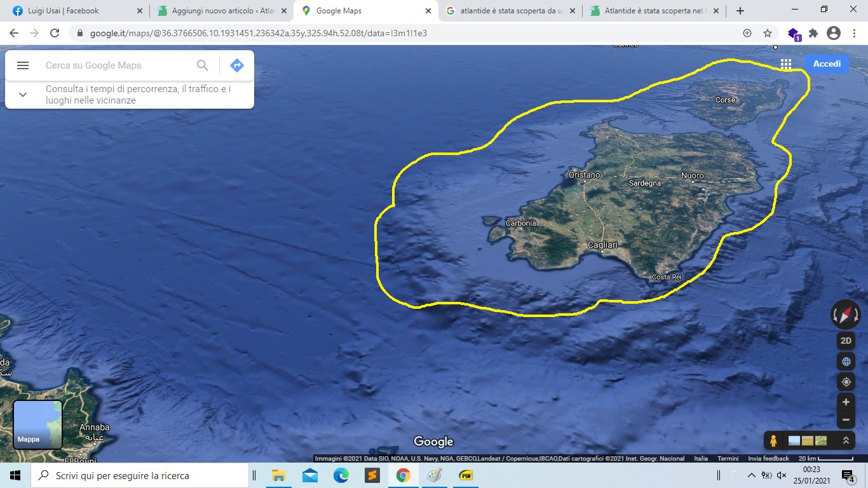Click the address bar URL

[259, 33]
